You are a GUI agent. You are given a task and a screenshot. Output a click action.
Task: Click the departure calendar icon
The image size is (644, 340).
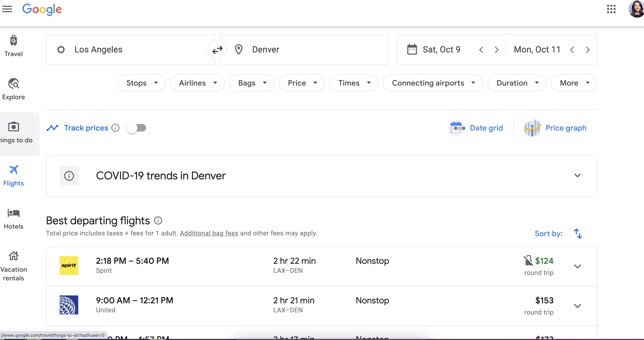coord(412,49)
